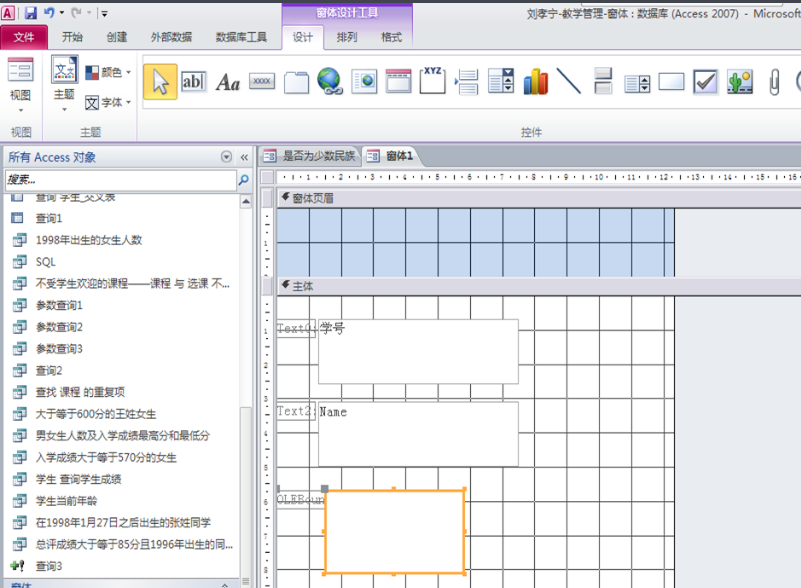
Task: Open the Undo history dropdown arrow
Action: (62, 13)
